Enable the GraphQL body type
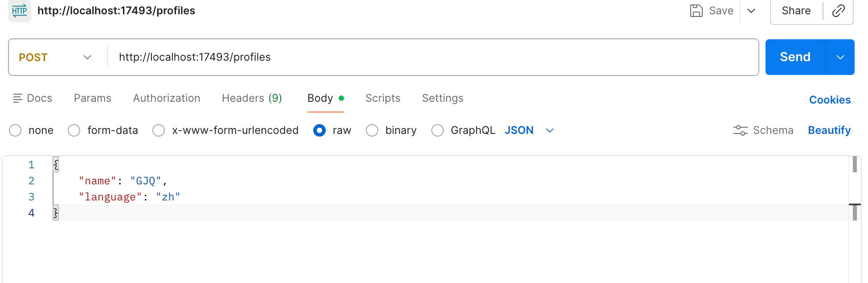Image resolution: width=868 pixels, height=283 pixels. (x=438, y=130)
